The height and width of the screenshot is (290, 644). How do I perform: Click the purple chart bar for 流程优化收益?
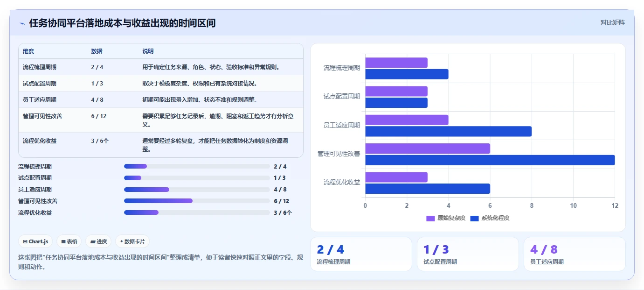tap(396, 177)
